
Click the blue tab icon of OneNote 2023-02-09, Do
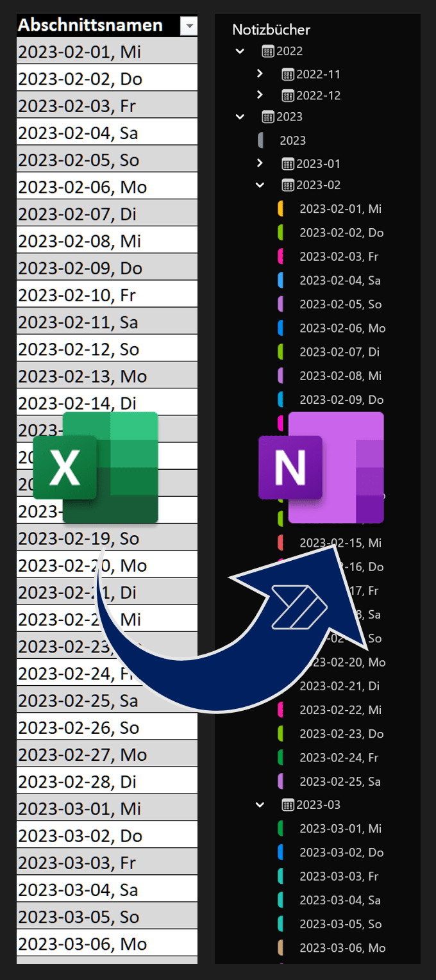pyautogui.click(x=280, y=399)
